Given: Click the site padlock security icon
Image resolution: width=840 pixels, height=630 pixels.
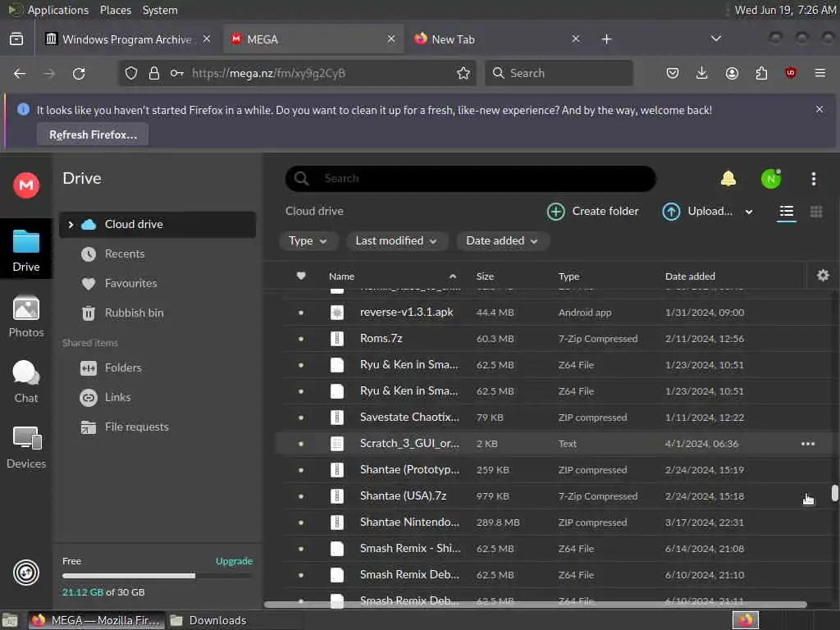Looking at the screenshot, I should tap(154, 73).
